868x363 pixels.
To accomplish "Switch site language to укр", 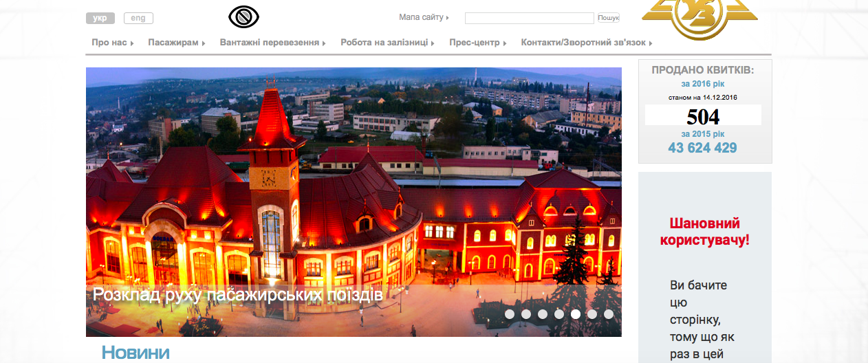I will (x=100, y=19).
